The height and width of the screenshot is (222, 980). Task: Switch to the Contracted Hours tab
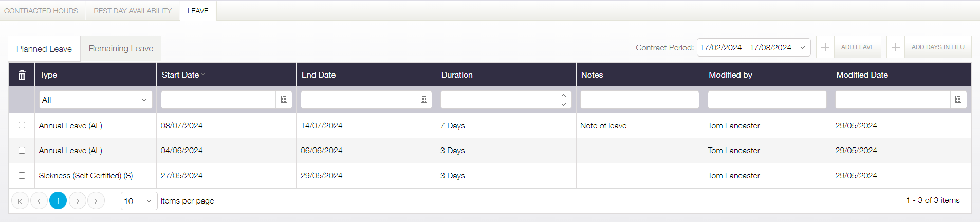(41, 11)
